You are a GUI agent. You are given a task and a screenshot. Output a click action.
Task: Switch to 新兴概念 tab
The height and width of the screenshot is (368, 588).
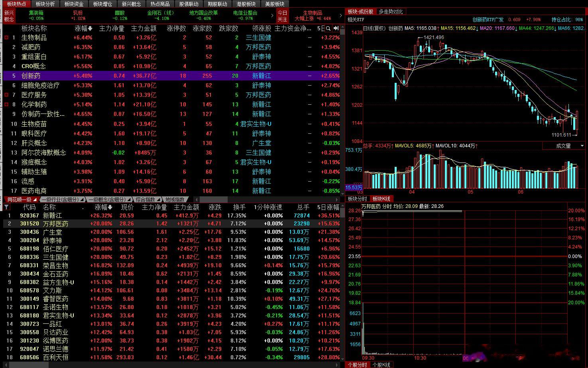pos(131,4)
